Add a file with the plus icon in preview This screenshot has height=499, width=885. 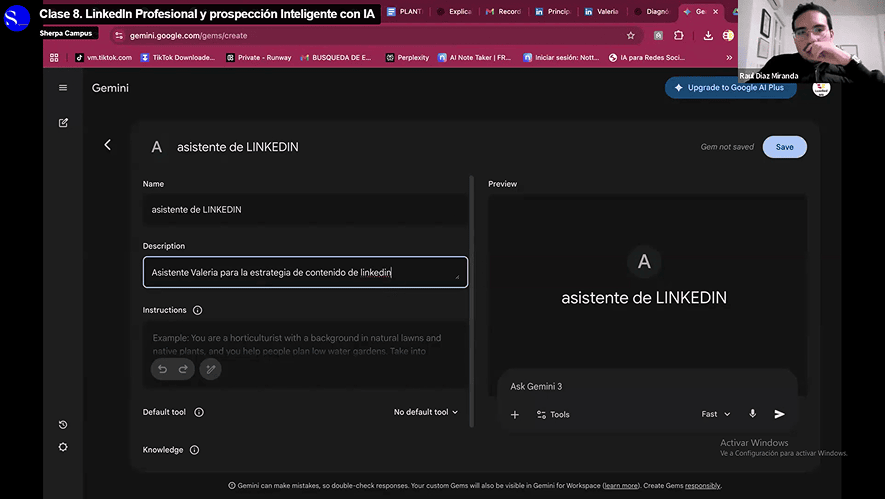tap(515, 415)
